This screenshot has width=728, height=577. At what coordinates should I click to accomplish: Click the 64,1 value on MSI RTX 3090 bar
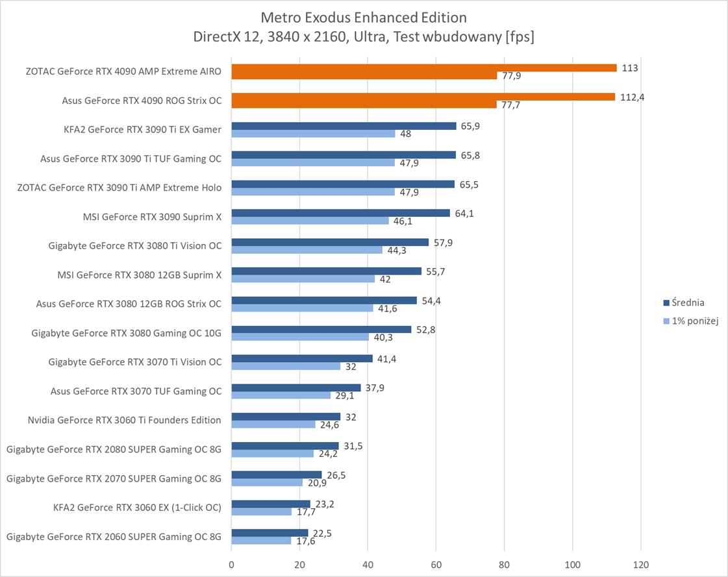464,213
